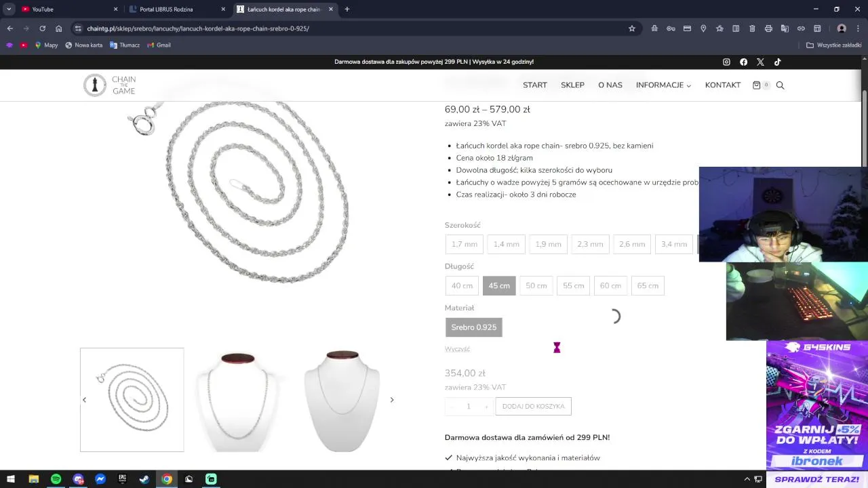868x488 pixels.
Task: Go to O NAS in site menu
Action: click(x=610, y=85)
